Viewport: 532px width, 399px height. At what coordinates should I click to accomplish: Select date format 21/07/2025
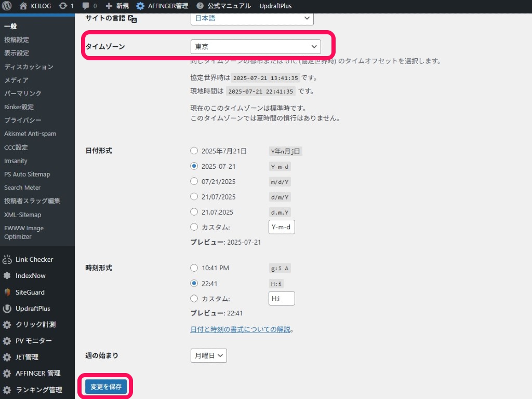(194, 196)
